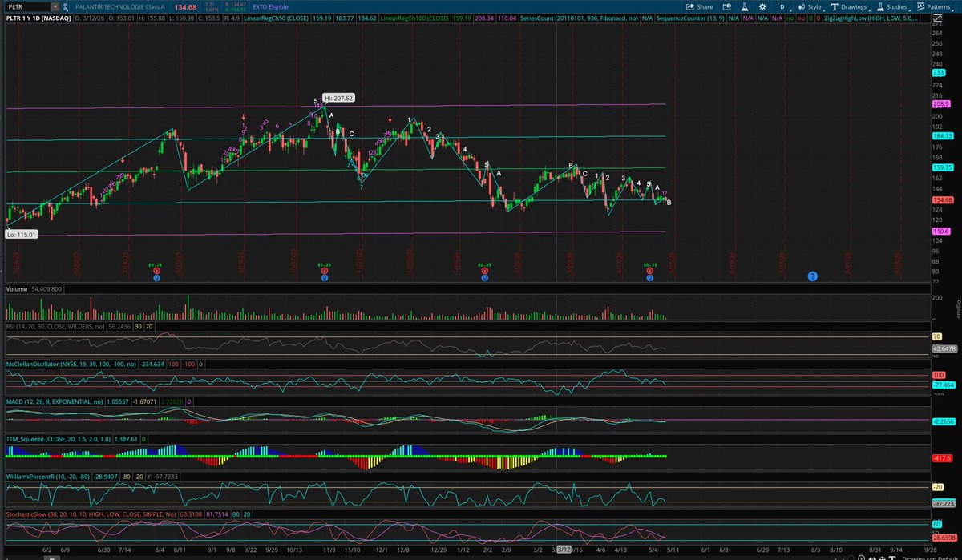962x560 pixels.
Task: Click the TTM_Squeeze study label
Action: pos(58,439)
